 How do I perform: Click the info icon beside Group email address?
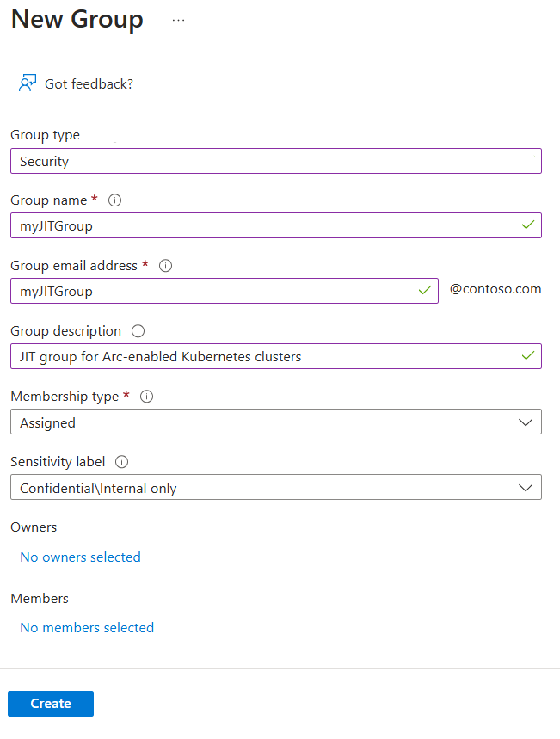click(165, 265)
